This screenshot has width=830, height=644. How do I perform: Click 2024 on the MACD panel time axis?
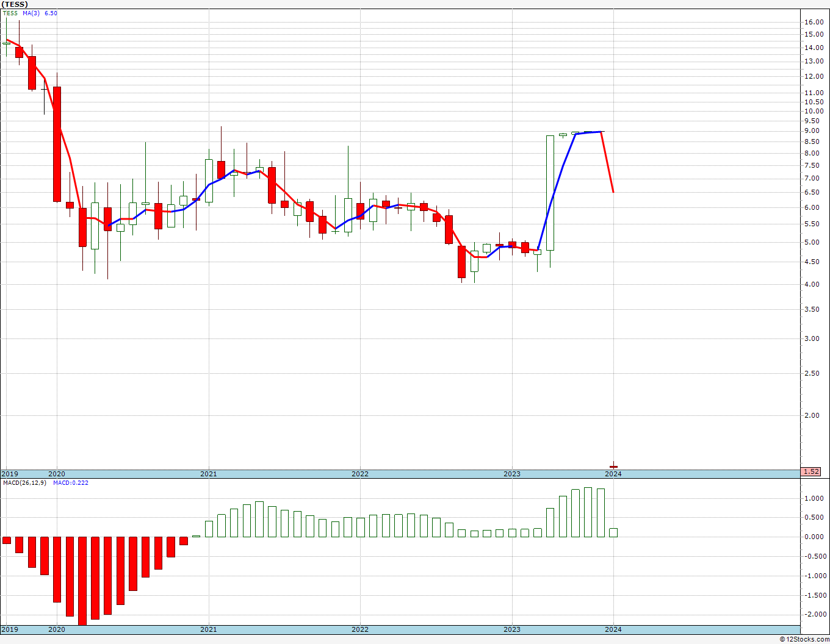(613, 629)
